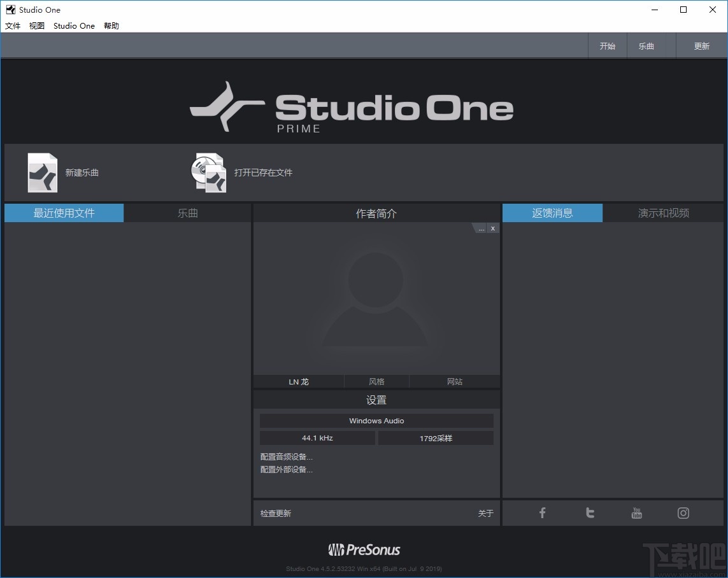This screenshot has width=728, height=578.
Task: Open the 文件 menu
Action: (13, 25)
